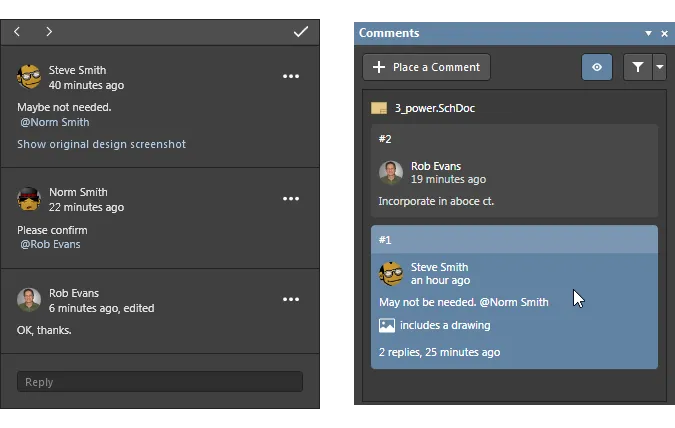Select comment #2 header

pos(514,139)
